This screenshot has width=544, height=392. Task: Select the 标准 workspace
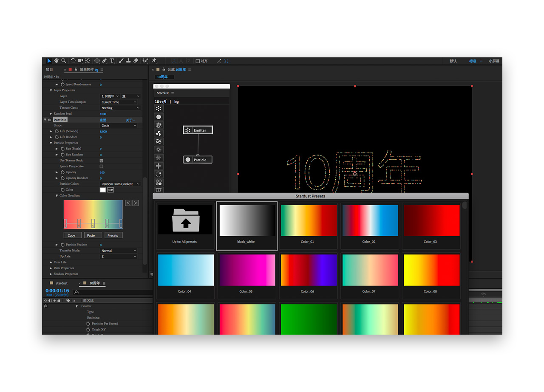[473, 61]
